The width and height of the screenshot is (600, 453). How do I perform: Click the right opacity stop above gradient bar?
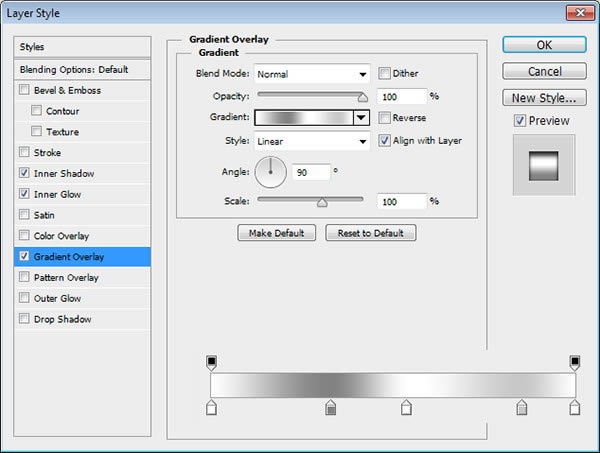574,362
